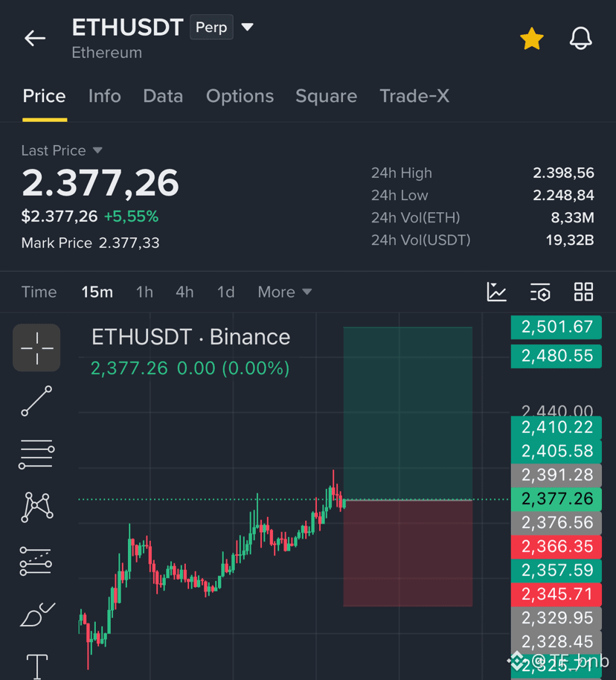
Task: Click the 2,329.95 price label
Action: (556, 618)
